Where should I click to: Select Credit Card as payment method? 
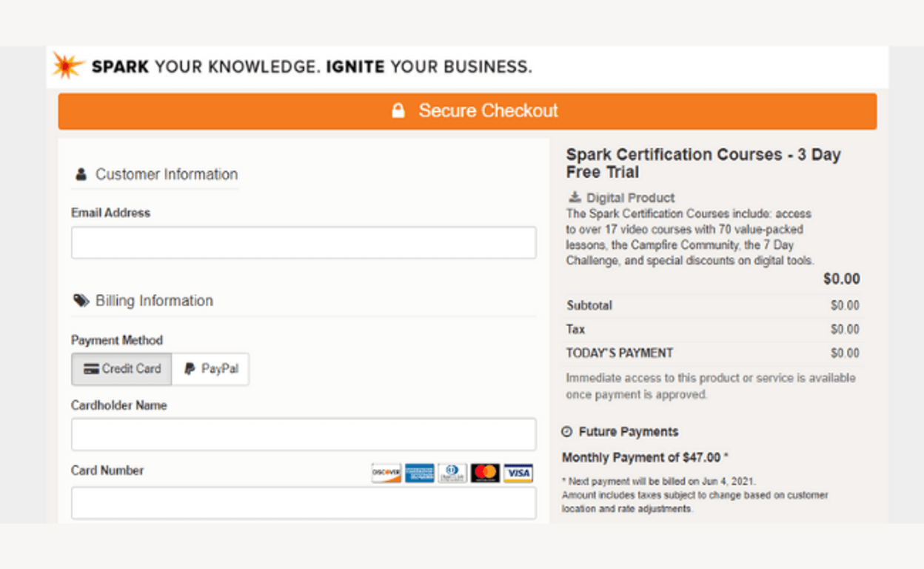tap(122, 369)
